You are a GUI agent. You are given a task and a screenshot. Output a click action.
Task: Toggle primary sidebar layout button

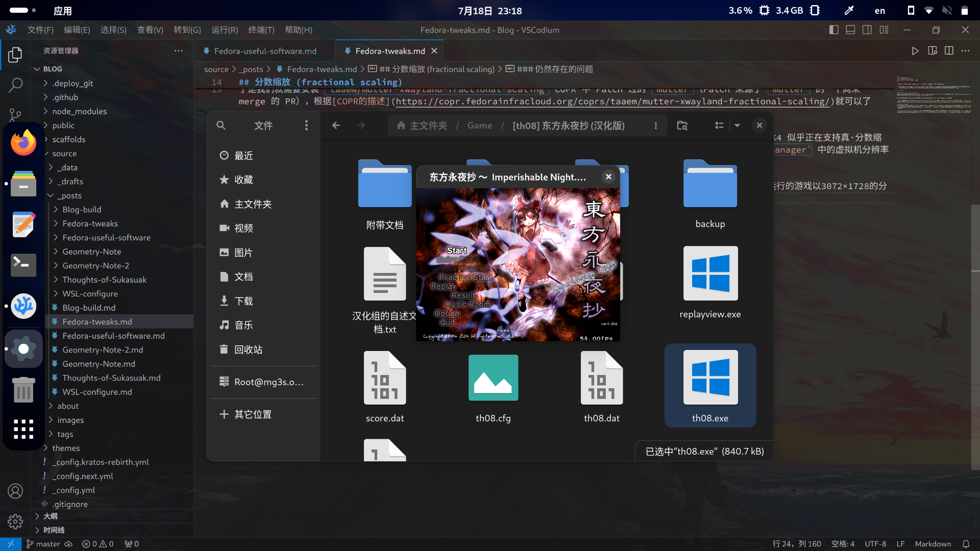834,30
